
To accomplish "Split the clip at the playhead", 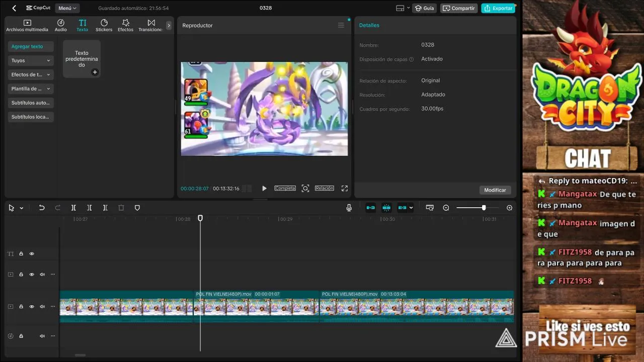I will click(x=73, y=208).
